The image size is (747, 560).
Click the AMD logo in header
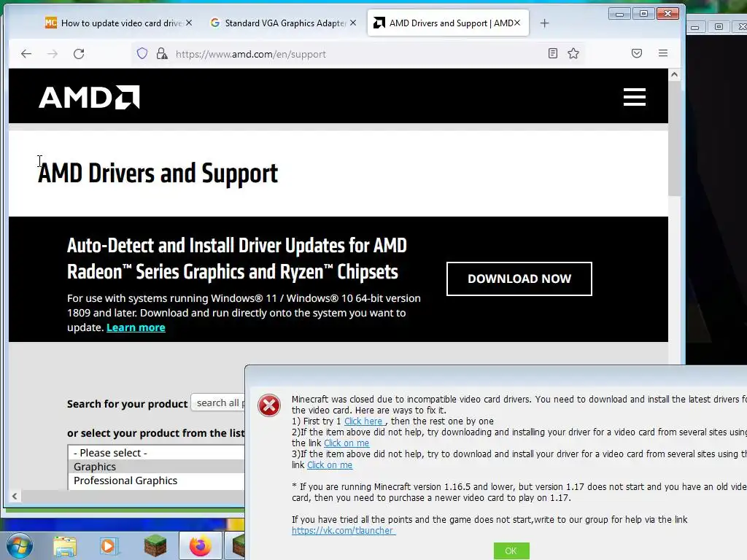pyautogui.click(x=89, y=97)
